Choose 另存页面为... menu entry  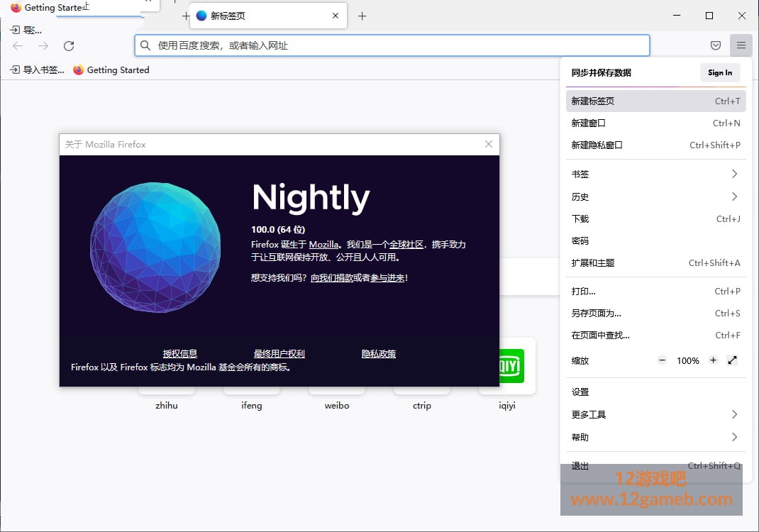point(655,314)
